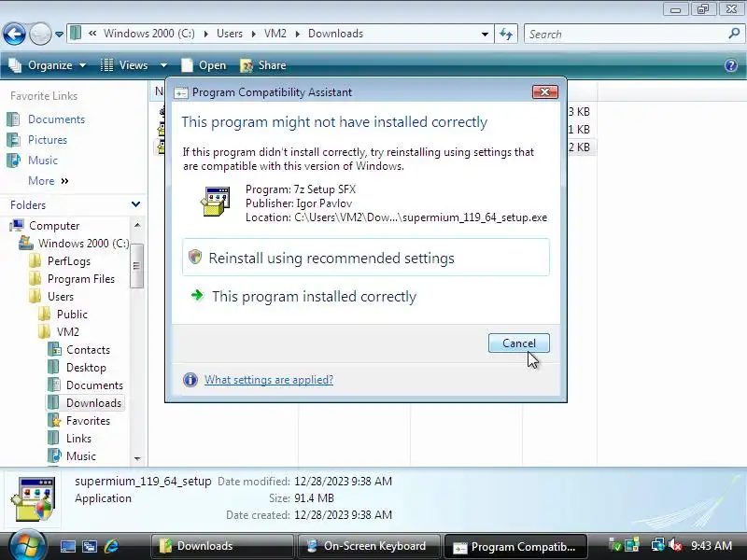747x560 pixels.
Task: Select the Contacts folder in tree
Action: [x=88, y=349]
